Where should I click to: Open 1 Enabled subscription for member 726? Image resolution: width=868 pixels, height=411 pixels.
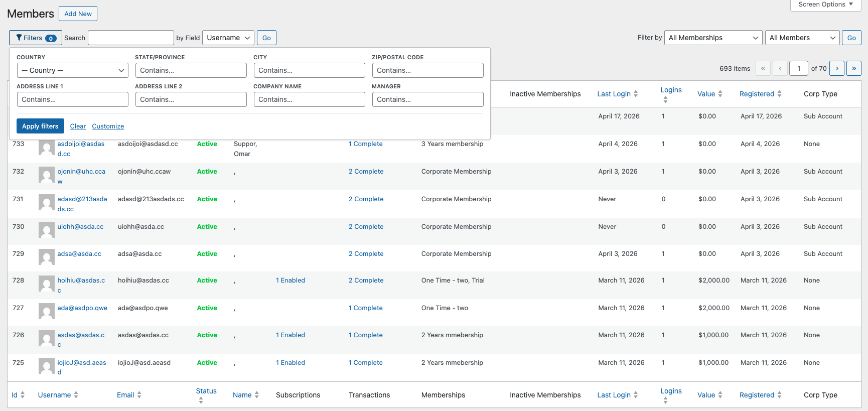pos(291,335)
